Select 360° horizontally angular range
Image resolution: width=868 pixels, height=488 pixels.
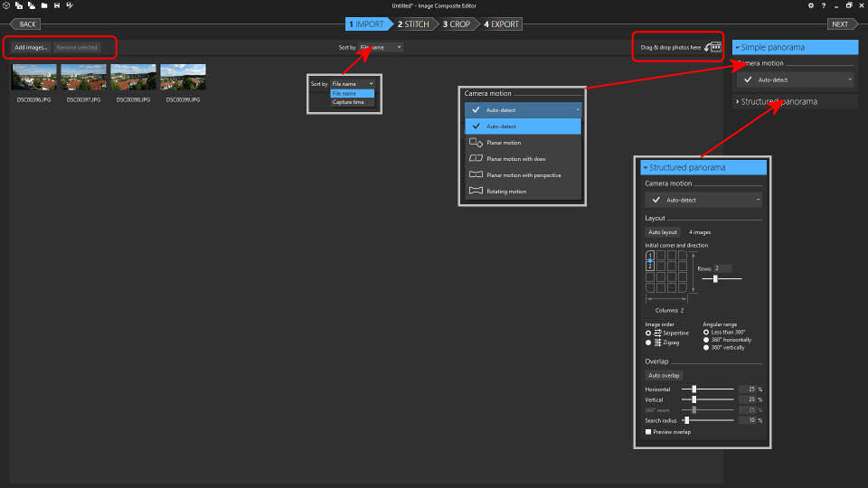[706, 340]
